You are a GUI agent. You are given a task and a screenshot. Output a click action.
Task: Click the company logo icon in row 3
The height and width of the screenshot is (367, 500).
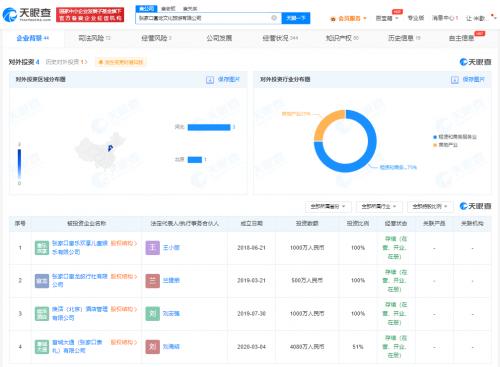pyautogui.click(x=42, y=314)
